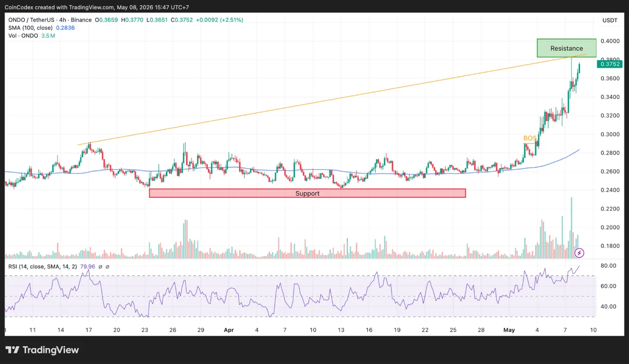
Task: Click the 23 date axis label
Action: coord(145,330)
